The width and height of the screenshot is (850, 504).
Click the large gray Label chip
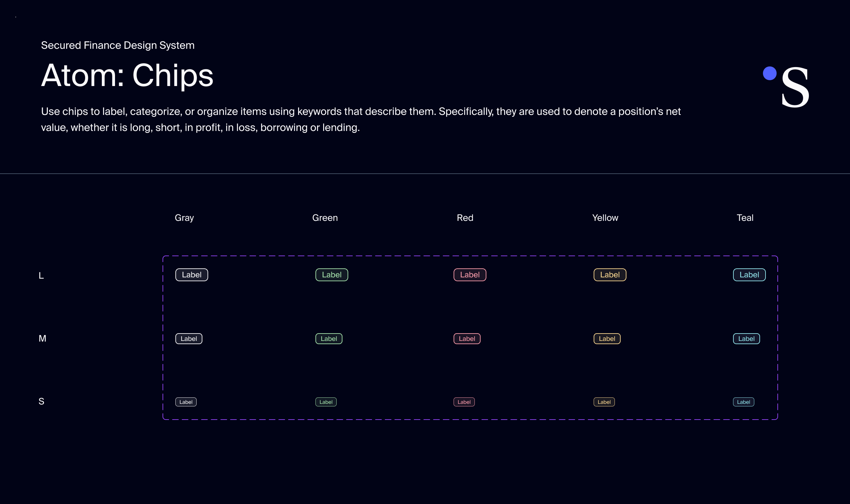coord(192,275)
